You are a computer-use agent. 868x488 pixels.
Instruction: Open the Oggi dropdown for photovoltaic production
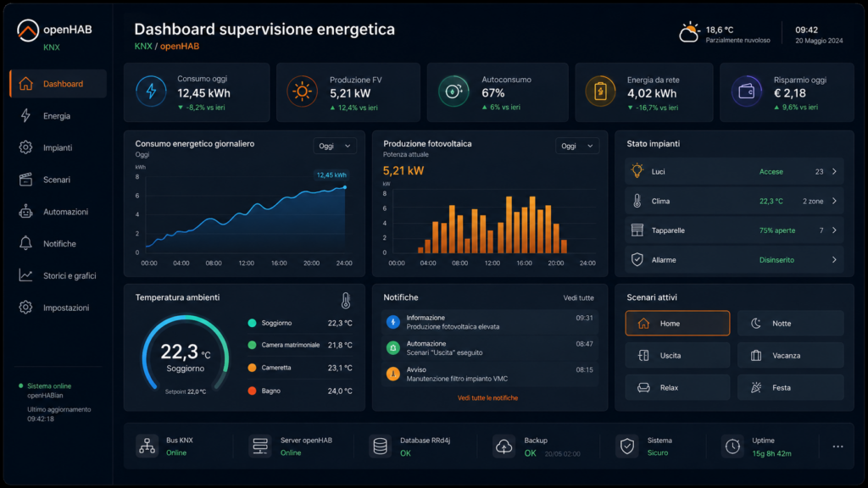pyautogui.click(x=576, y=146)
